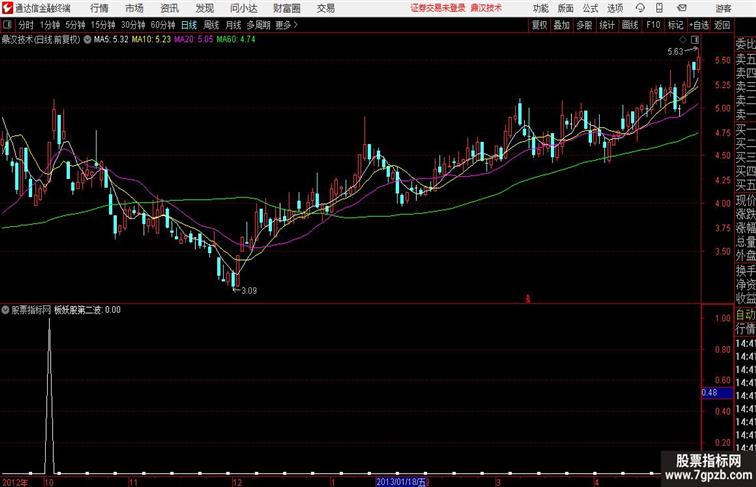Switch to the 15分钟 period tab
This screenshot has height=487, width=756.
tap(103, 25)
